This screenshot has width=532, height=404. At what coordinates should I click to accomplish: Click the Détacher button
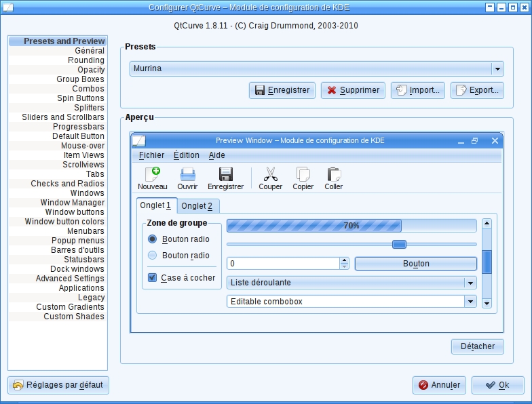[478, 346]
